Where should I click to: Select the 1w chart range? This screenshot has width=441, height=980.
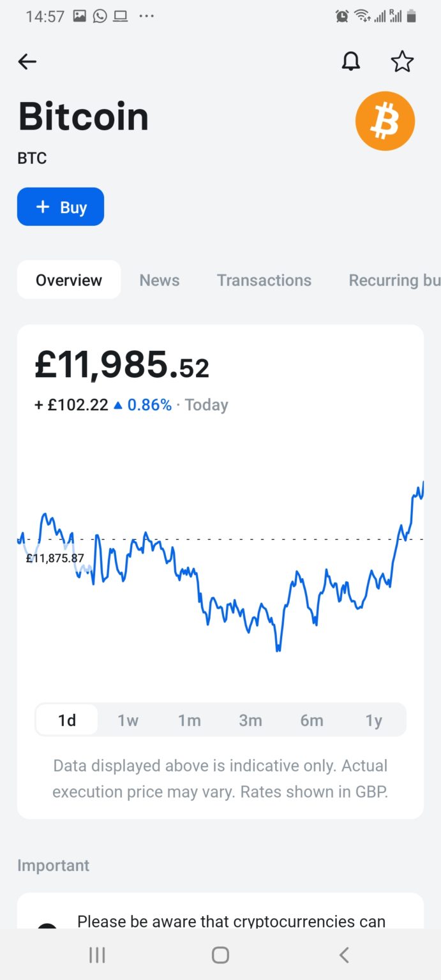[128, 720]
